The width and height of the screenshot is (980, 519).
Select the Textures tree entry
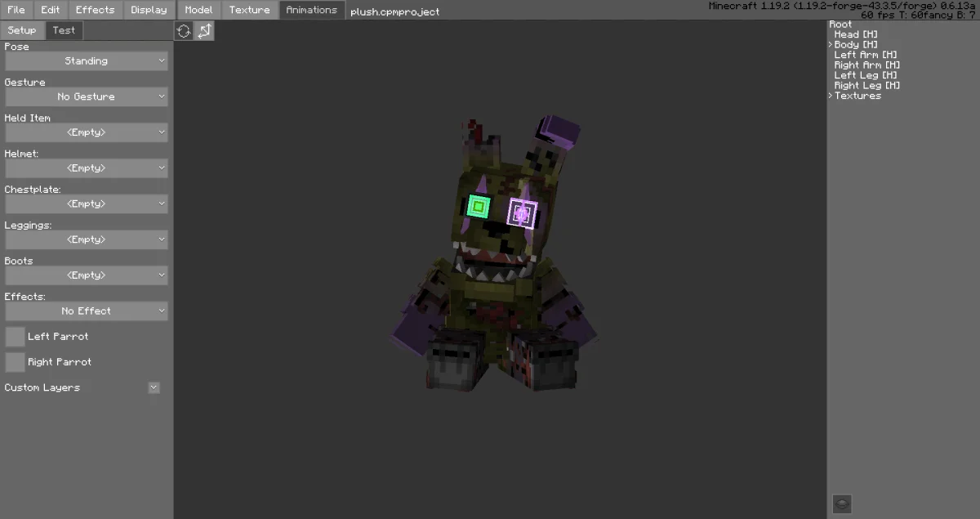857,96
